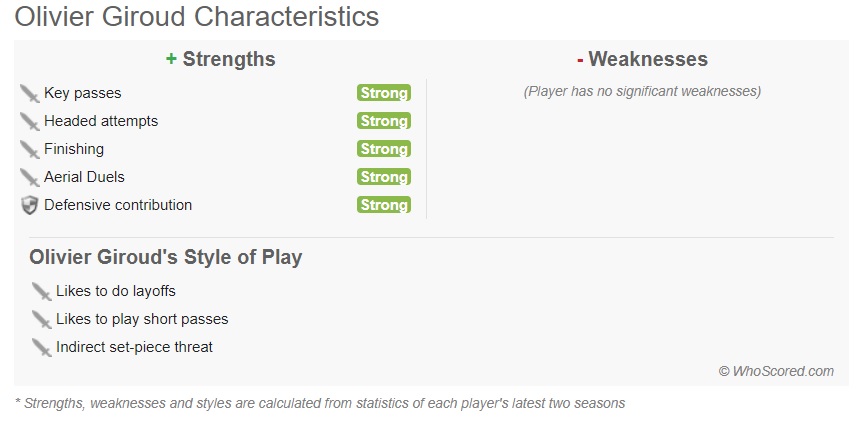Click the sword icon beside Key passes
Image resolution: width=859 pixels, height=426 pixels.
point(29,93)
